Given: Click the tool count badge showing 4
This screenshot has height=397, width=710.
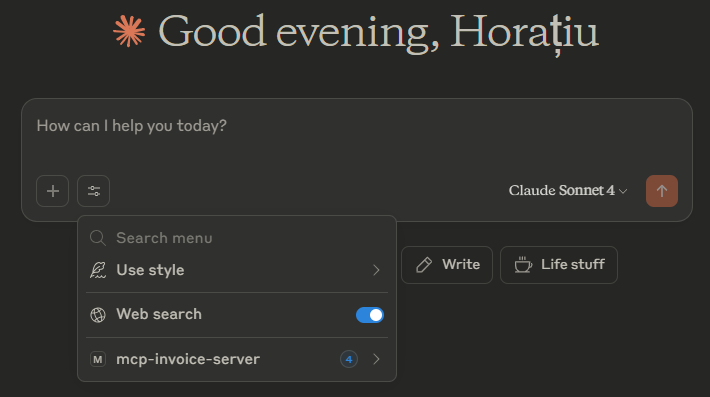Looking at the screenshot, I should point(349,359).
